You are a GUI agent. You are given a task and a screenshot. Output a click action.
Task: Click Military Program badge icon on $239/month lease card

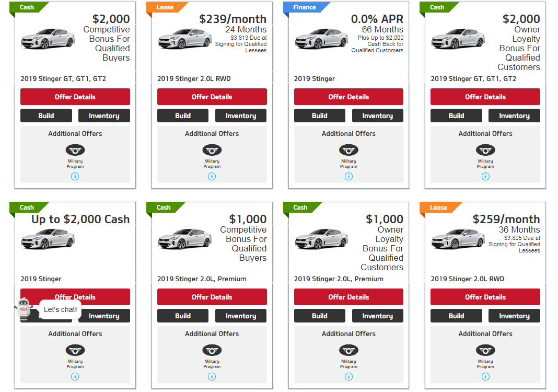[212, 151]
